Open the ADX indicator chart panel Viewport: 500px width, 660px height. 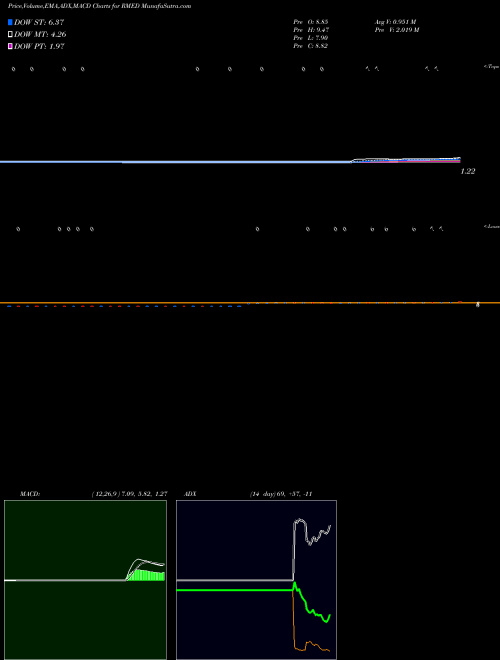(256, 580)
